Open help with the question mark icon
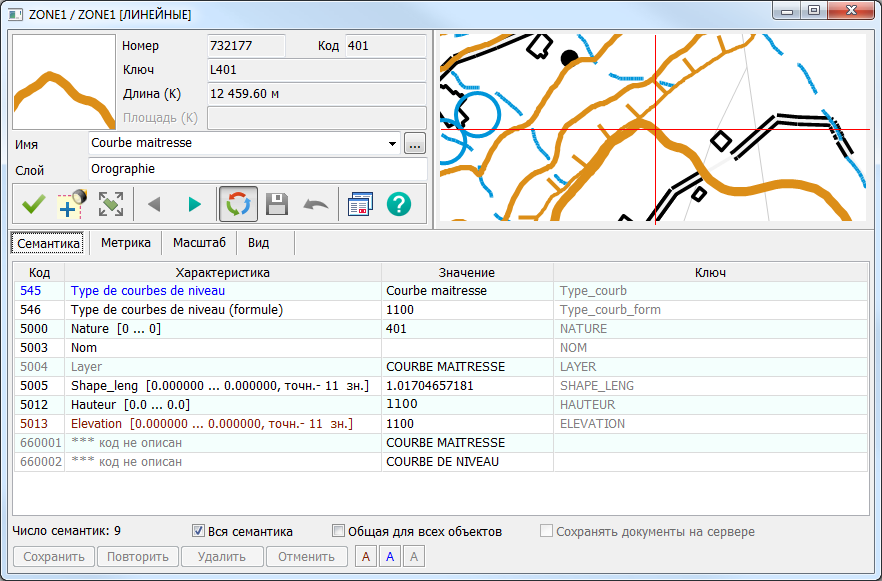The height and width of the screenshot is (581, 882). point(399,205)
